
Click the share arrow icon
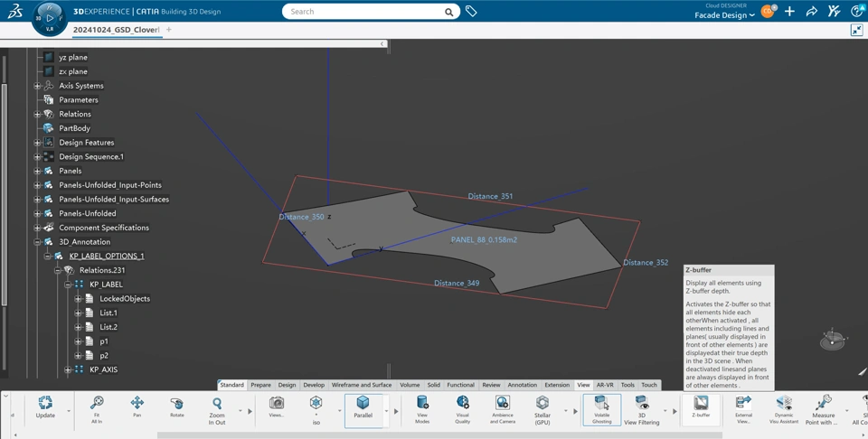pyautogui.click(x=812, y=11)
